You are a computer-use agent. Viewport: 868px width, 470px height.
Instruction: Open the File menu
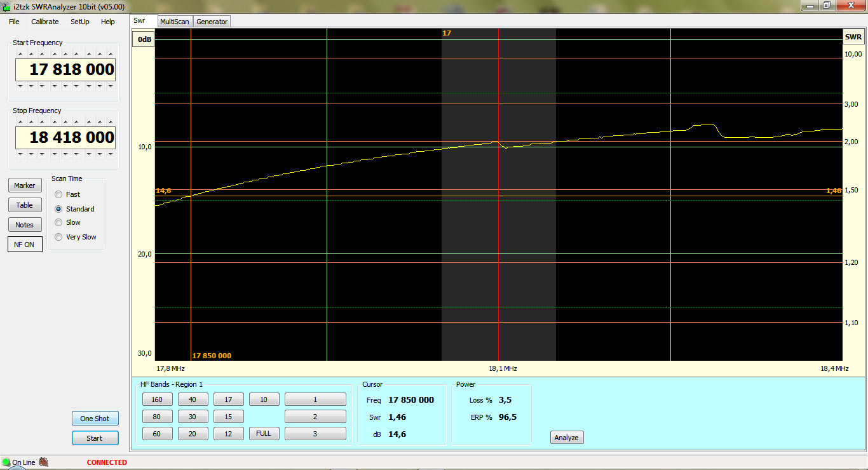point(14,22)
